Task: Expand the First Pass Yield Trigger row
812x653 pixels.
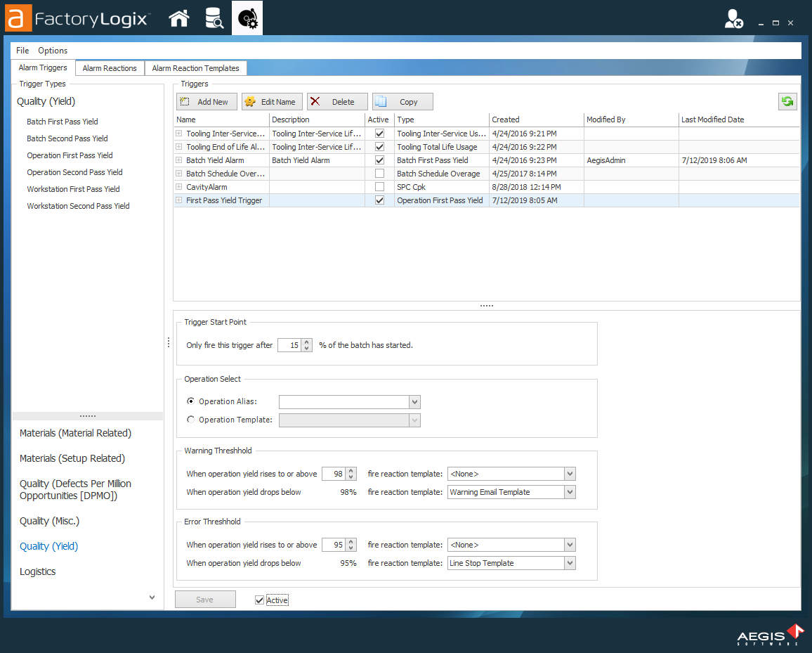Action: click(x=181, y=200)
